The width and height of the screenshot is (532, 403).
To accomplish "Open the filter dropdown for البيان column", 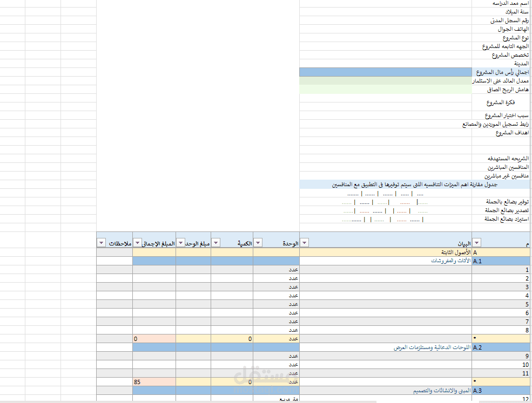I will click(x=304, y=243).
